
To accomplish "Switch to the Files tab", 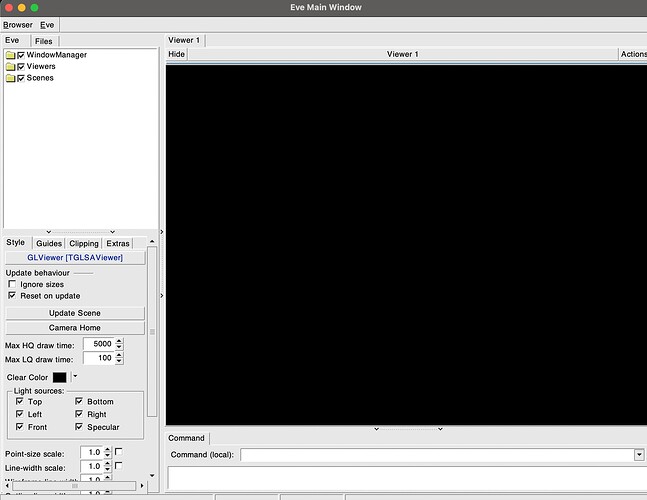I will (44, 41).
